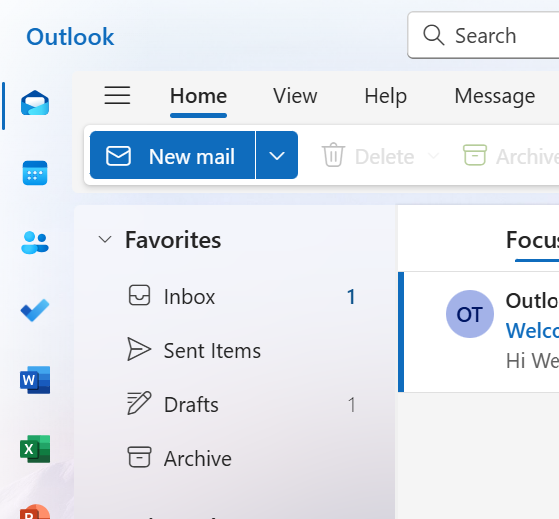The width and height of the screenshot is (559, 519).
Task: Click the Search input field
Action: coord(483,35)
